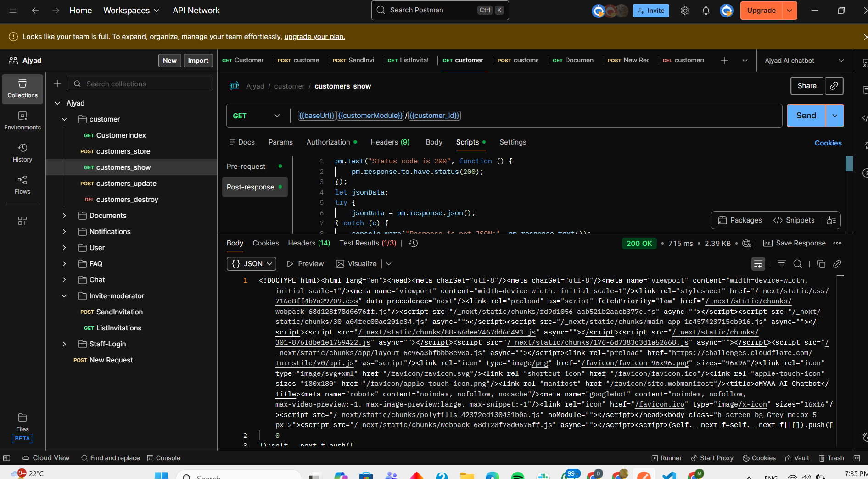Click the code editor vertical scrollbar
Viewport: 868px width, 479px height.
click(849, 164)
